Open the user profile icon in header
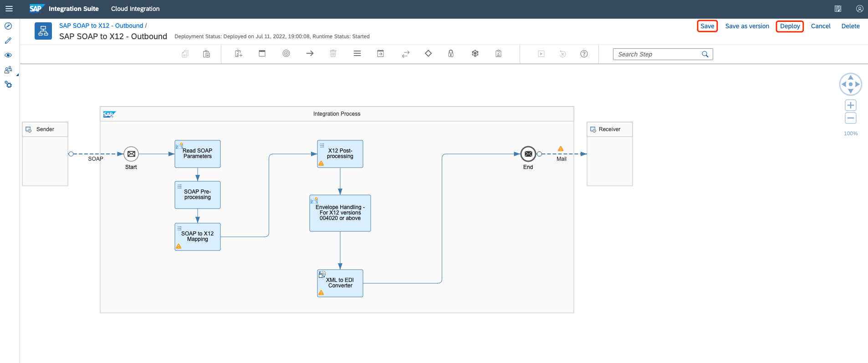 859,9
